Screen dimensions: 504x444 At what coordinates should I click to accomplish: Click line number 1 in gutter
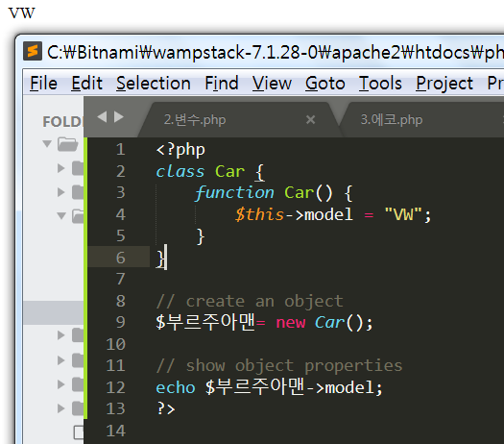[121, 150]
